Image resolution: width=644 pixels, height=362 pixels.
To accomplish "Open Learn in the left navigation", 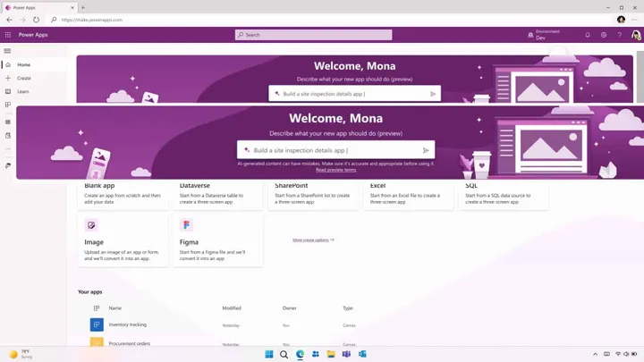I will [22, 91].
